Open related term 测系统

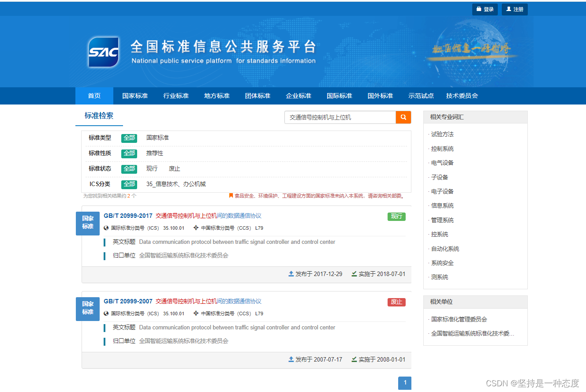point(440,277)
